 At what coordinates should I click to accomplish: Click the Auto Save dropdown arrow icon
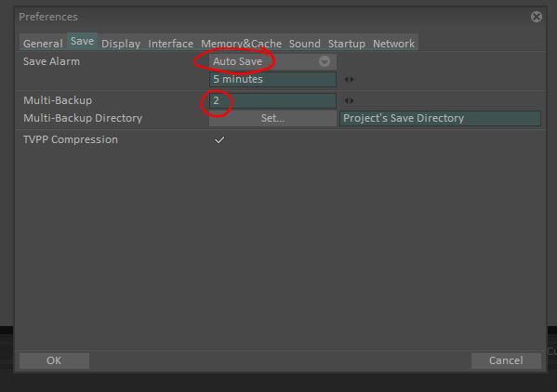point(324,61)
